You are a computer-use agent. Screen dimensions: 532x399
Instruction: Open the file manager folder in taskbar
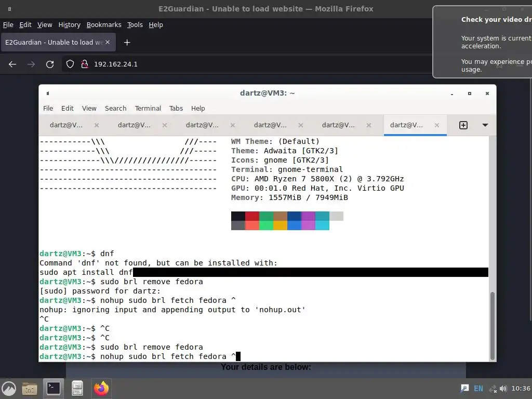(30, 389)
